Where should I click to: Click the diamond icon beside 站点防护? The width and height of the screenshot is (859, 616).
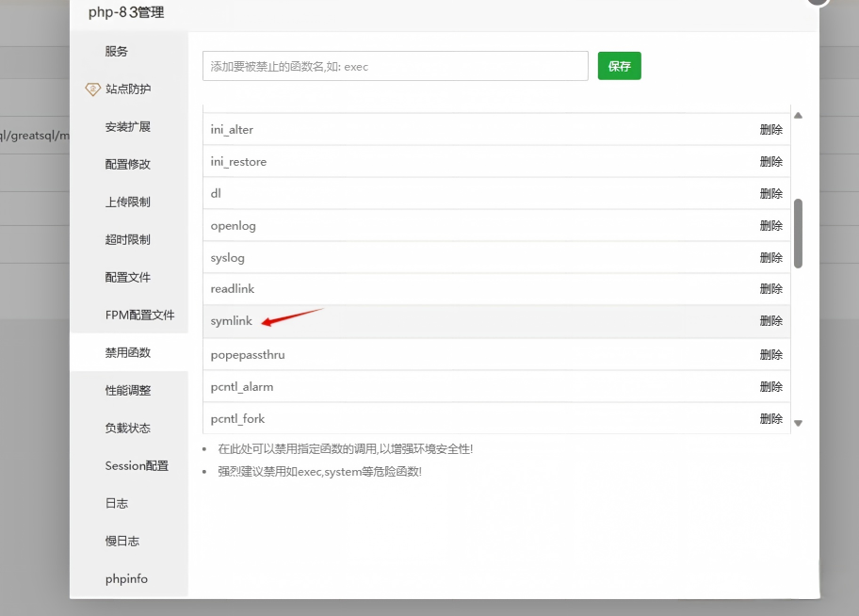(92, 89)
